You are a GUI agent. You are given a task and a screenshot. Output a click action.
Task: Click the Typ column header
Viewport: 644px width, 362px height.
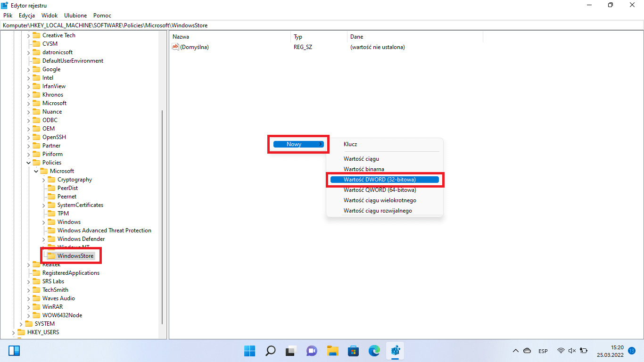click(319, 36)
